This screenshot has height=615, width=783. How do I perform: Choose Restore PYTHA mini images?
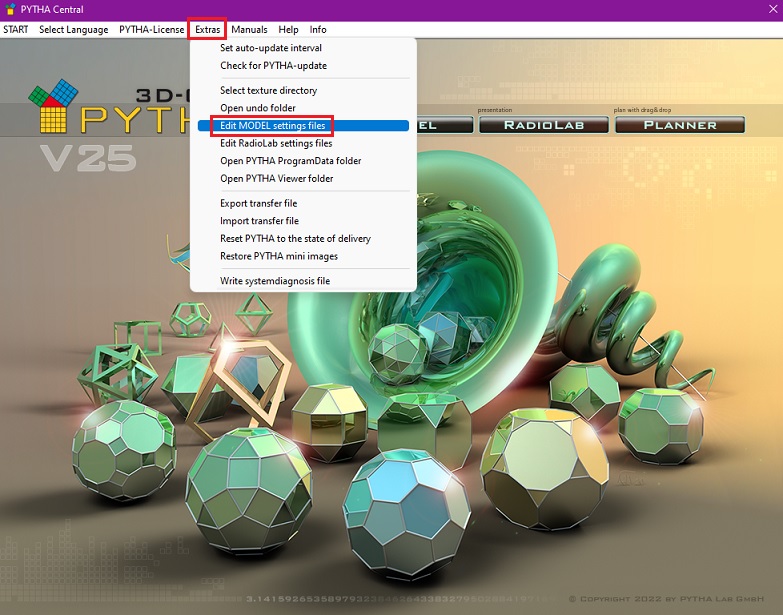303,256
